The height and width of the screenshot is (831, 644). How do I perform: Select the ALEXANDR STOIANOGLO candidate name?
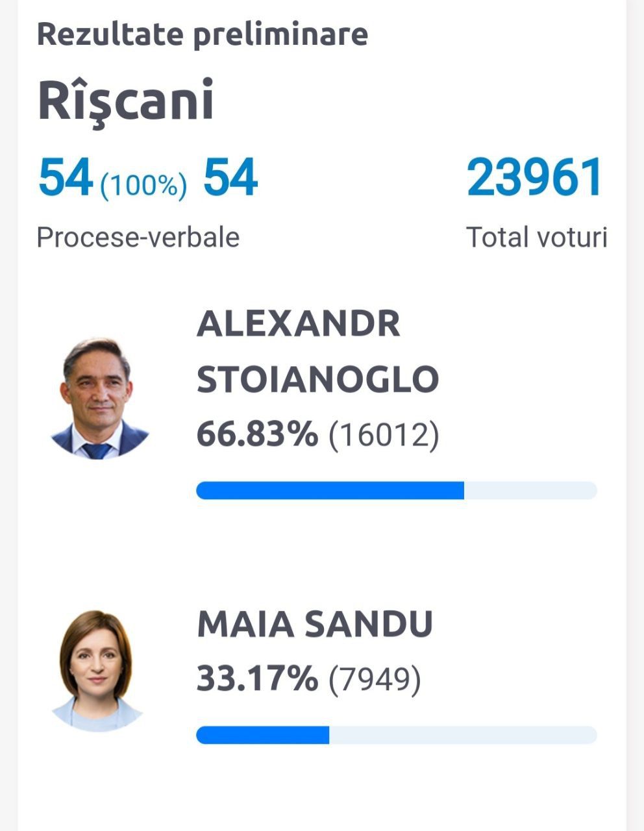coord(318,351)
